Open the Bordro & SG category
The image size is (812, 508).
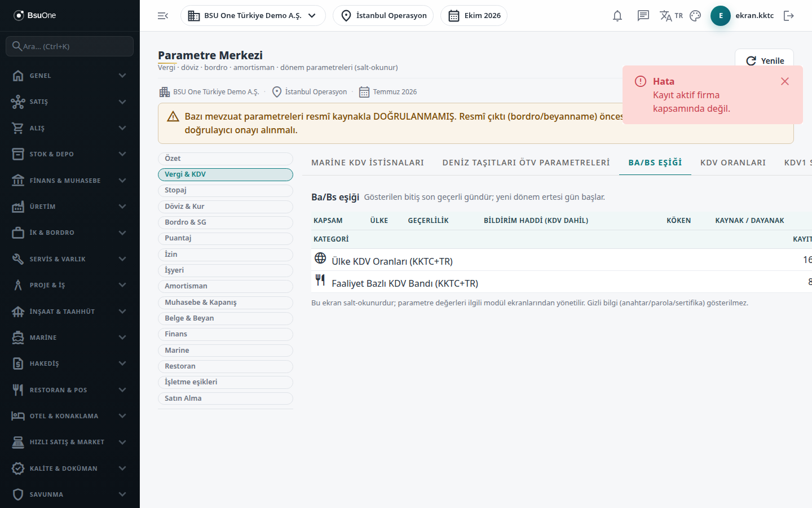226,222
